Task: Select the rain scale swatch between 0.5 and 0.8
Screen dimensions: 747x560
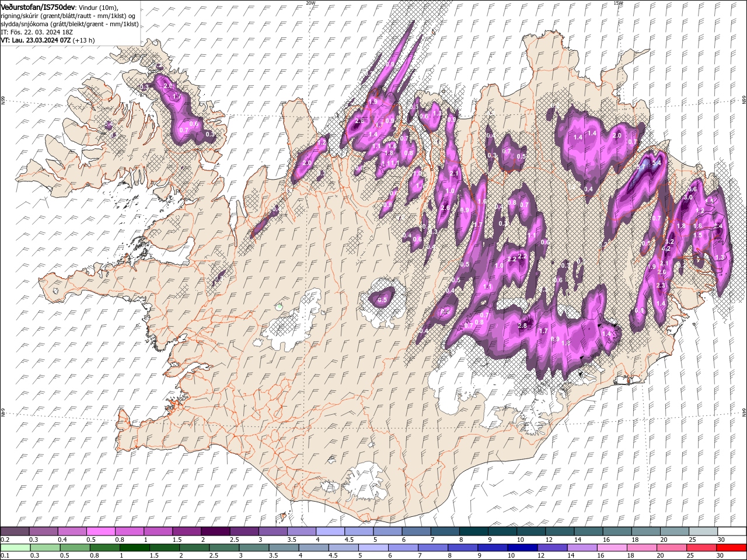Action: click(75, 548)
